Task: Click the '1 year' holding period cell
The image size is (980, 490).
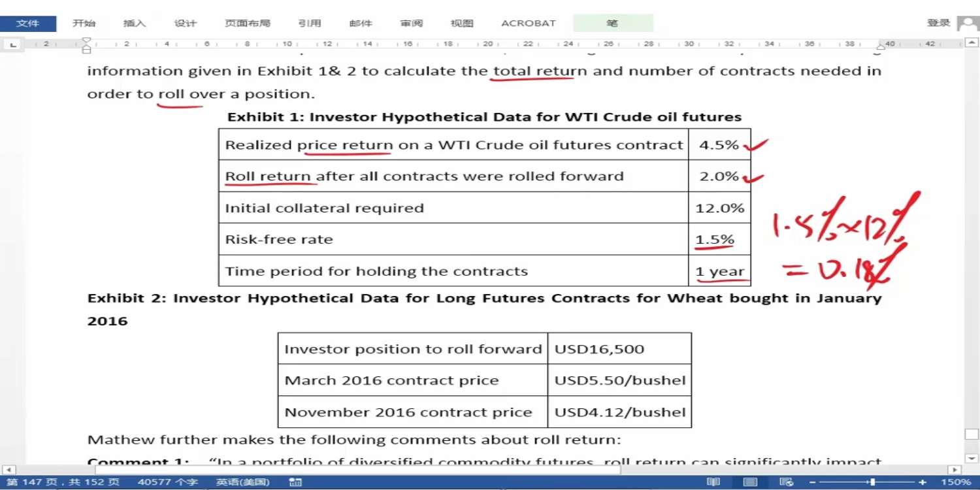Action: (x=719, y=271)
